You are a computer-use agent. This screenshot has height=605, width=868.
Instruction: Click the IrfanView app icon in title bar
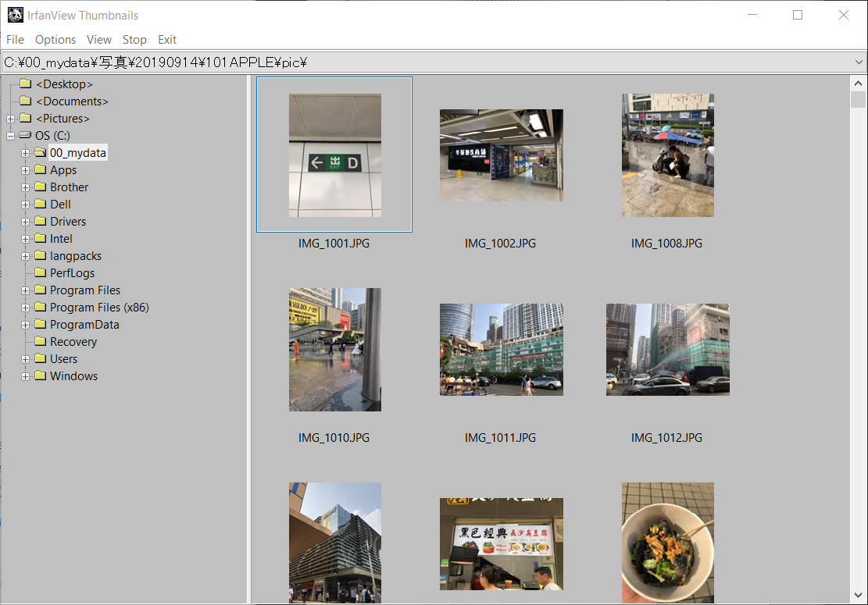(x=16, y=15)
